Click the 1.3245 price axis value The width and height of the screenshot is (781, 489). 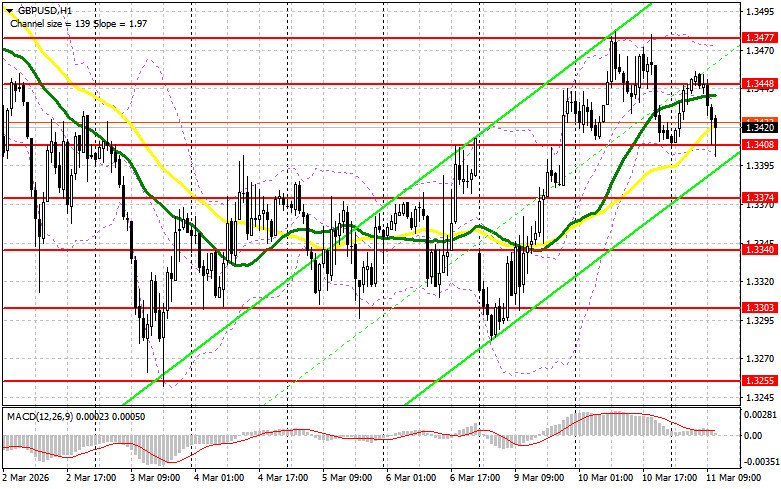pyautogui.click(x=760, y=397)
